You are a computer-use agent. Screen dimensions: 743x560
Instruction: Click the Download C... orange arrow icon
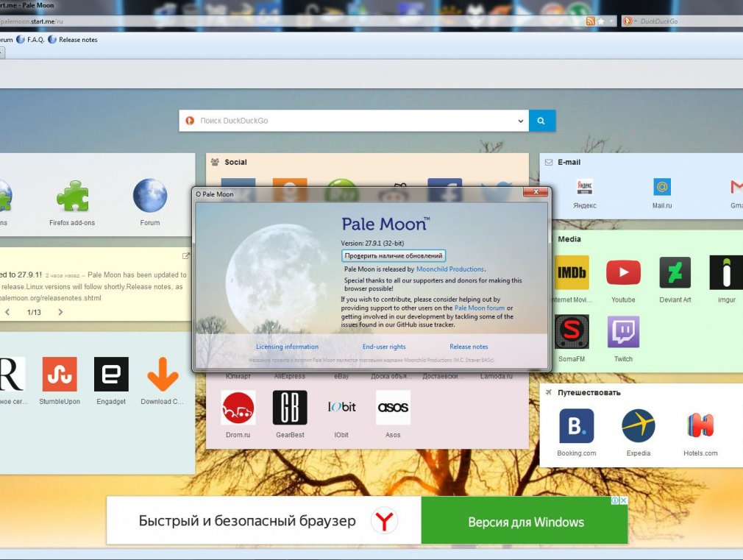[x=163, y=374]
